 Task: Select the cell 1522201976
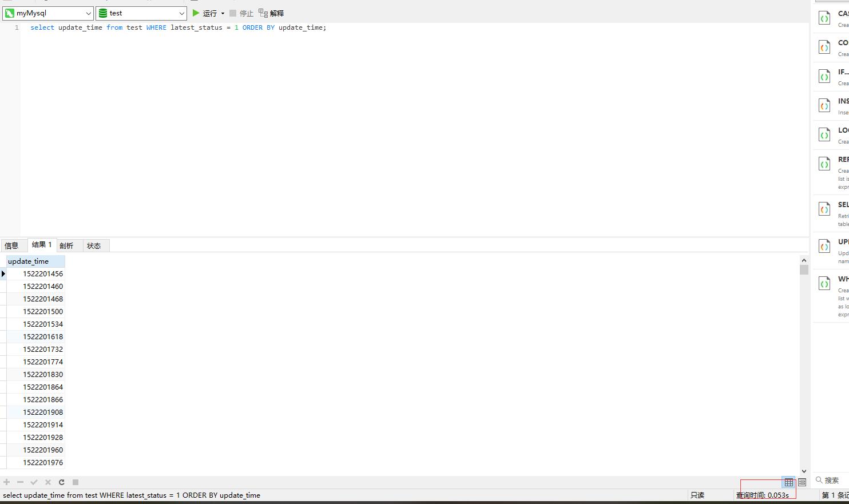[x=35, y=463]
